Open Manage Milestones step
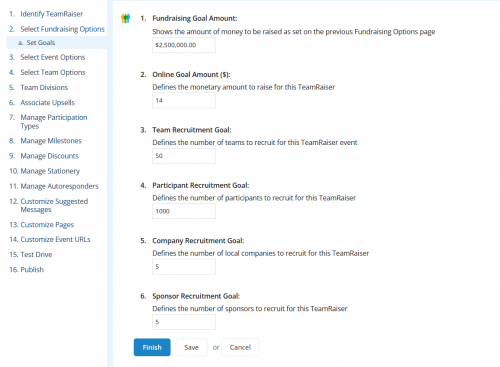The image size is (500, 367). [x=51, y=141]
